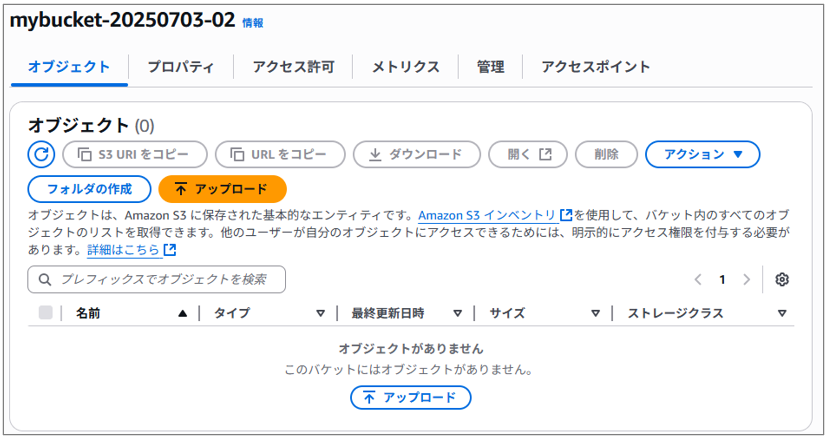Expand the アクション dropdown menu

point(703,154)
